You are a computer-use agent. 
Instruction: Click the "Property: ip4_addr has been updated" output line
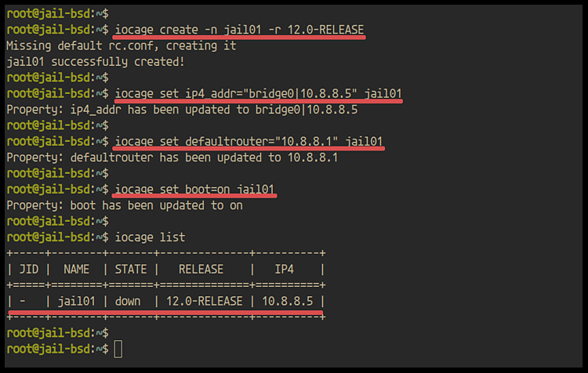pos(182,110)
